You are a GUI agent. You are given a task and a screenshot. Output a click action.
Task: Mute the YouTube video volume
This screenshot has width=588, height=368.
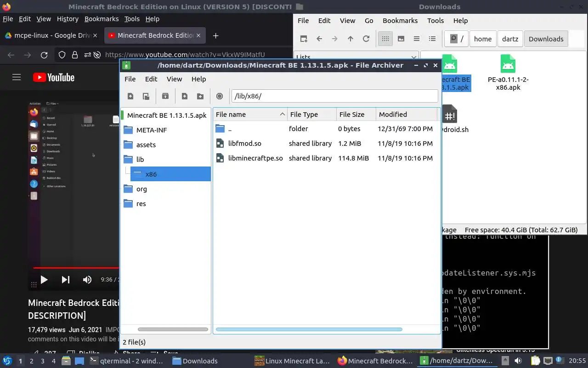(x=87, y=279)
